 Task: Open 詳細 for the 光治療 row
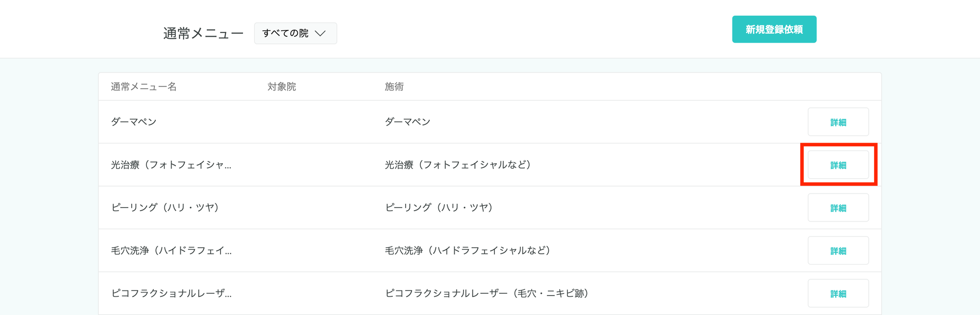[x=838, y=165]
